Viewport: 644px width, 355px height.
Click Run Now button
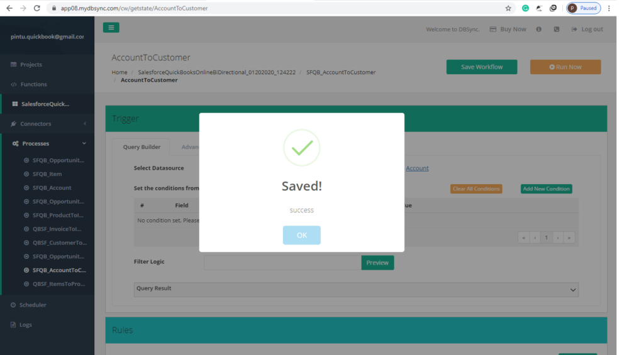click(x=565, y=67)
